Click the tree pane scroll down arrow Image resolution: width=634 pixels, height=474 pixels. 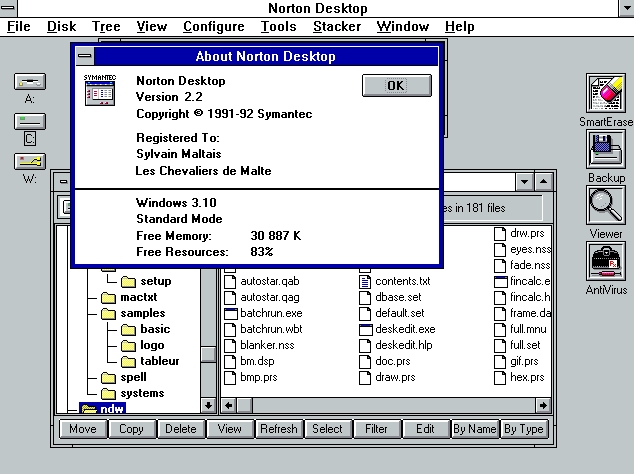208,405
